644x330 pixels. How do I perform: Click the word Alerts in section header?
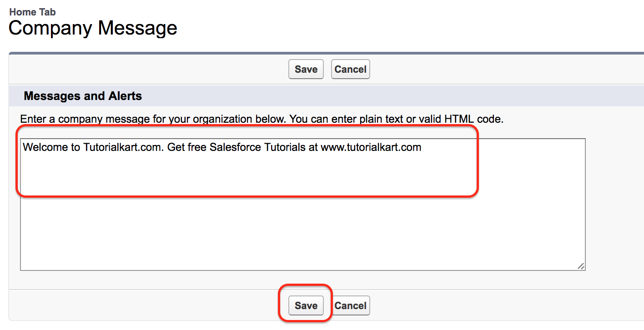pos(125,96)
